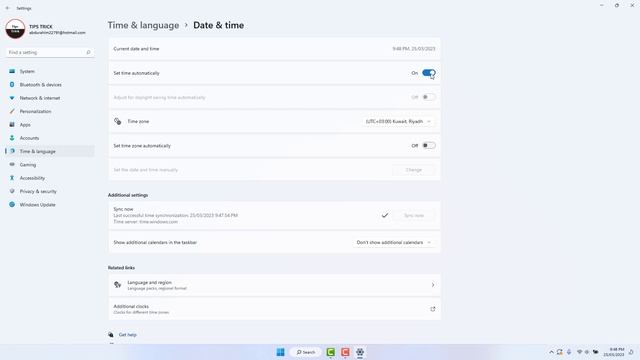The height and width of the screenshot is (360, 640).
Task: Click the sync success checkmark
Action: coord(384,216)
